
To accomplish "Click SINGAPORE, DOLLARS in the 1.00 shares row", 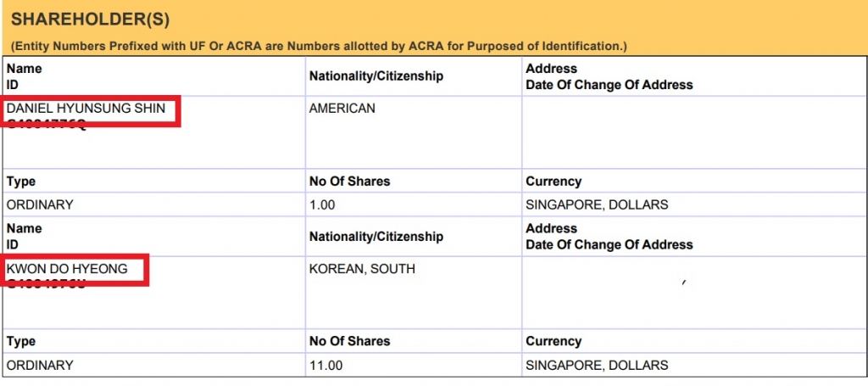I will pos(597,204).
